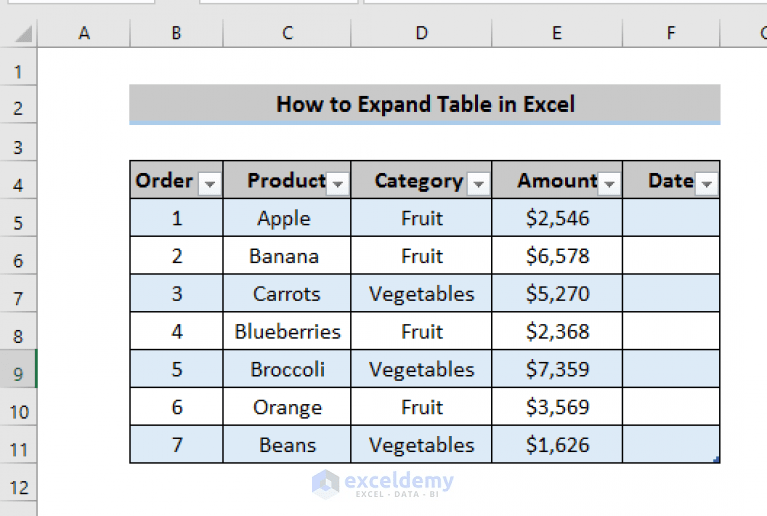Open the Order column filter dropdown
Viewport: 767px width, 516px height.
click(209, 184)
